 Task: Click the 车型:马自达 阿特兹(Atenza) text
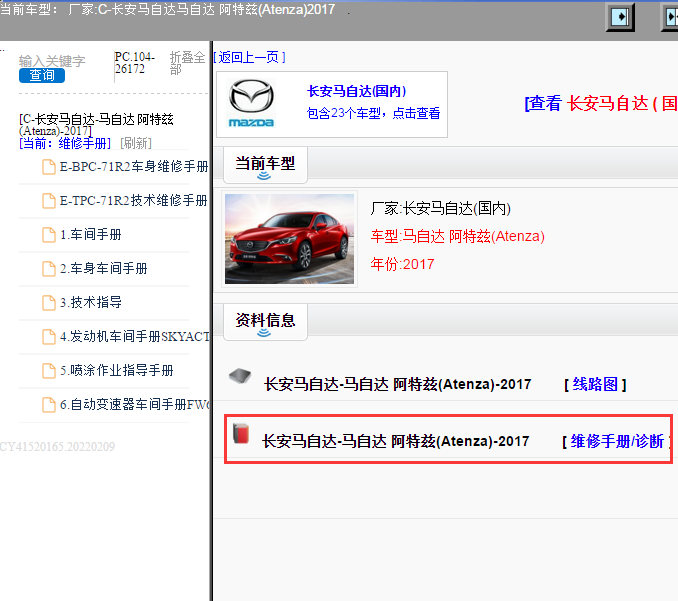tap(457, 237)
